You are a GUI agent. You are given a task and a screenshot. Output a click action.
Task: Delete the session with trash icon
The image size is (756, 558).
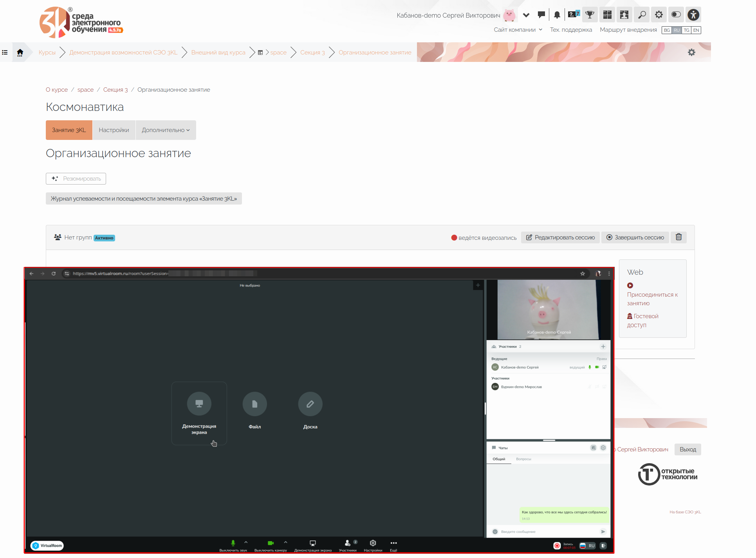click(678, 237)
